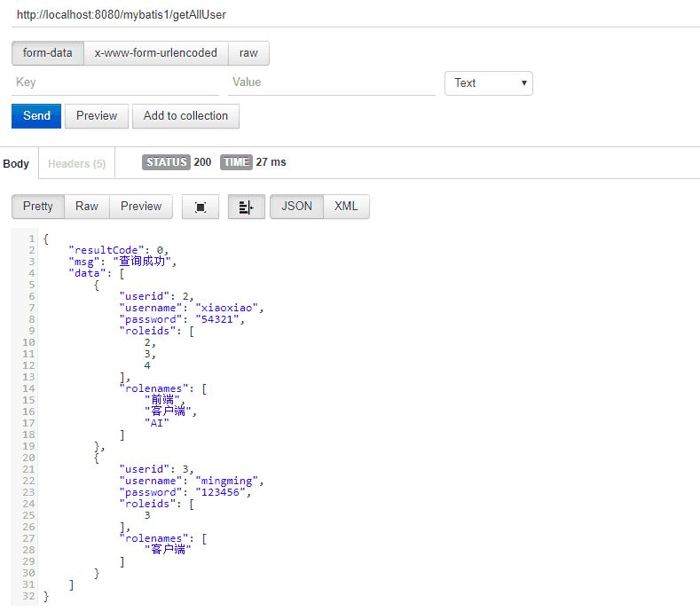
Task: Click the "查询成功" message value
Action: coord(142,261)
